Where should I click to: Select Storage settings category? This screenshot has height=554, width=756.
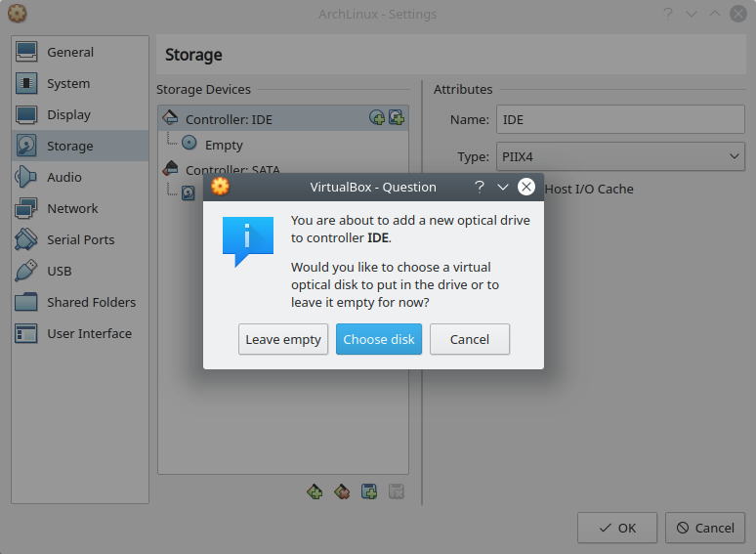click(80, 146)
